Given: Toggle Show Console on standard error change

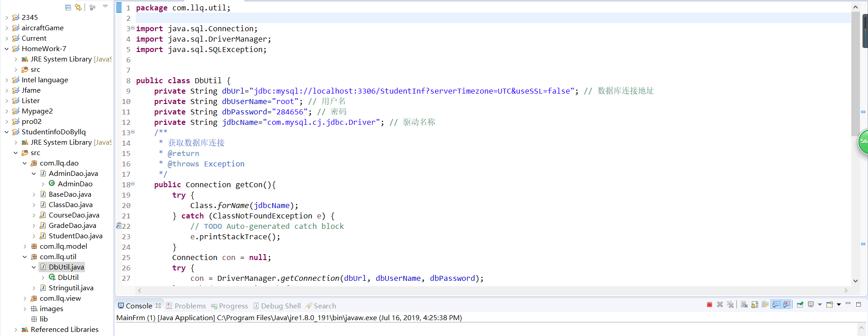Looking at the screenshot, I should click(787, 305).
